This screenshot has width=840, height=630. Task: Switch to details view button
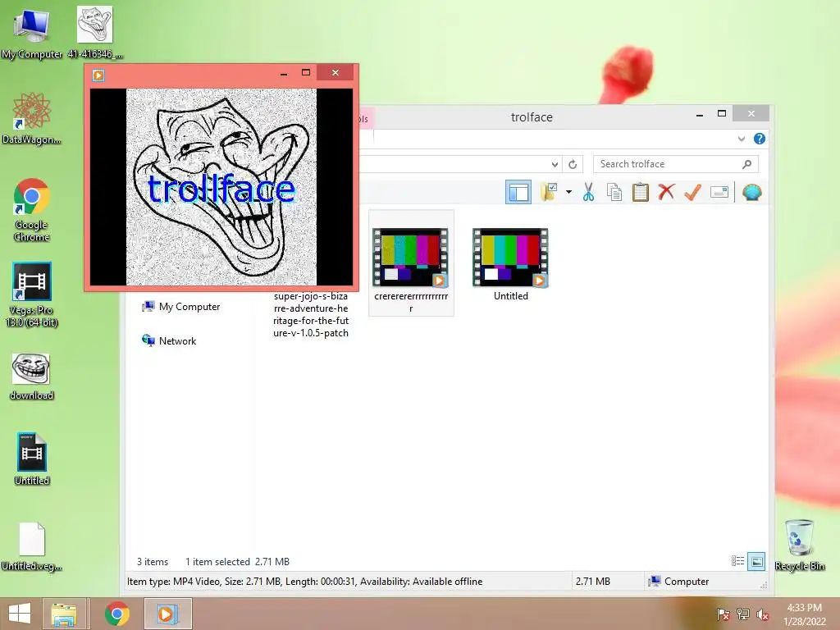tap(737, 561)
